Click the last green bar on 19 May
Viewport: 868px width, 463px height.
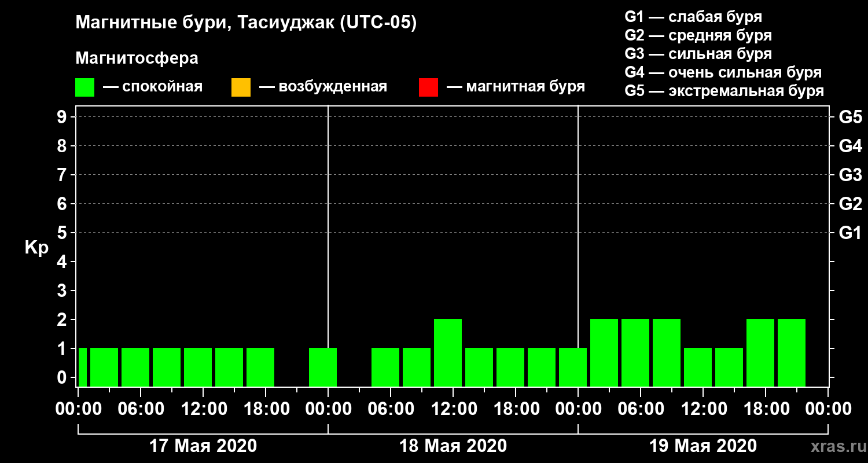coord(792,352)
